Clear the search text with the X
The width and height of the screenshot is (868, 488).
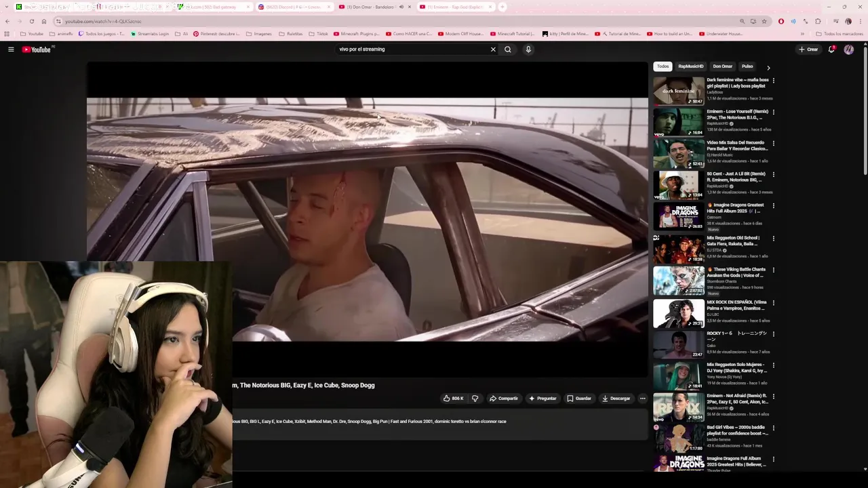pyautogui.click(x=493, y=49)
